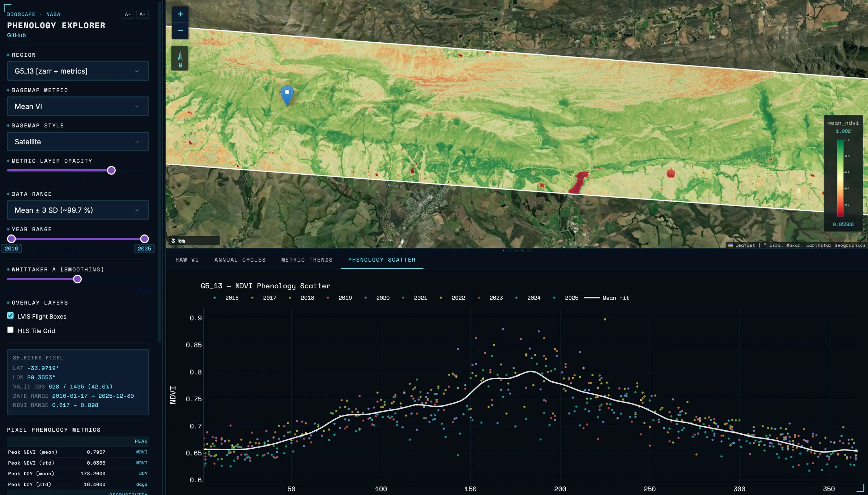Image resolution: width=868 pixels, height=495 pixels.
Task: Click the 3 km map scale bar
Action: [x=195, y=241]
